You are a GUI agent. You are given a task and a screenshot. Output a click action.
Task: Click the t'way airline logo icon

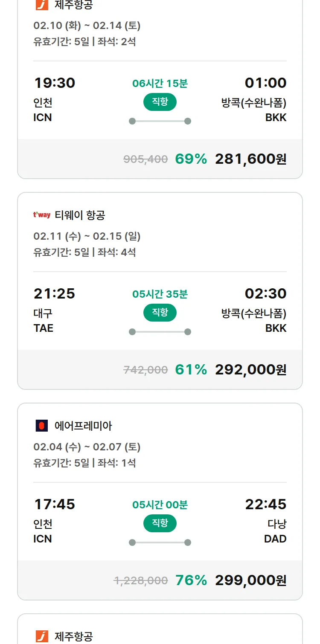coord(42,215)
